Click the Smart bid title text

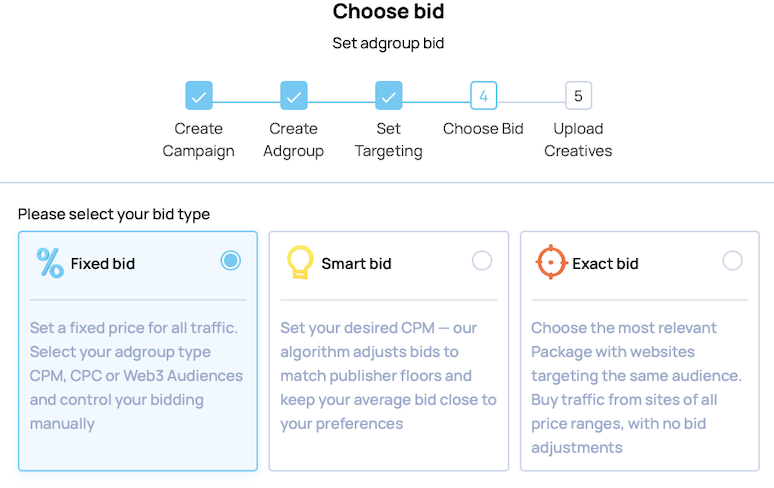[356, 264]
